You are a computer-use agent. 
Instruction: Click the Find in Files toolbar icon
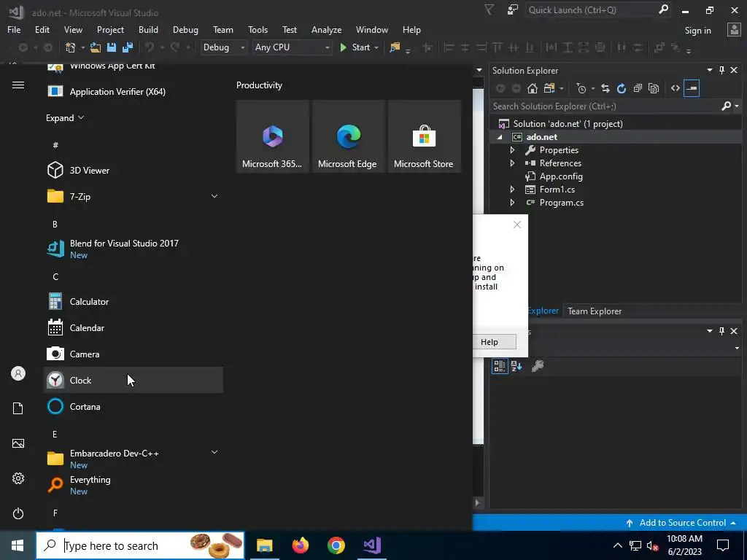point(395,47)
